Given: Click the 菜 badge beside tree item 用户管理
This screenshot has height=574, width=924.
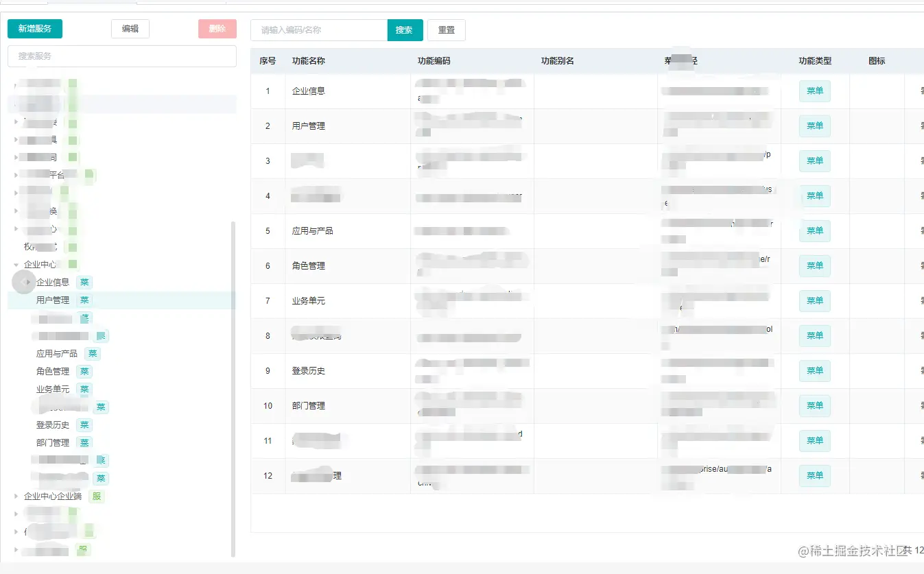Looking at the screenshot, I should coord(84,300).
